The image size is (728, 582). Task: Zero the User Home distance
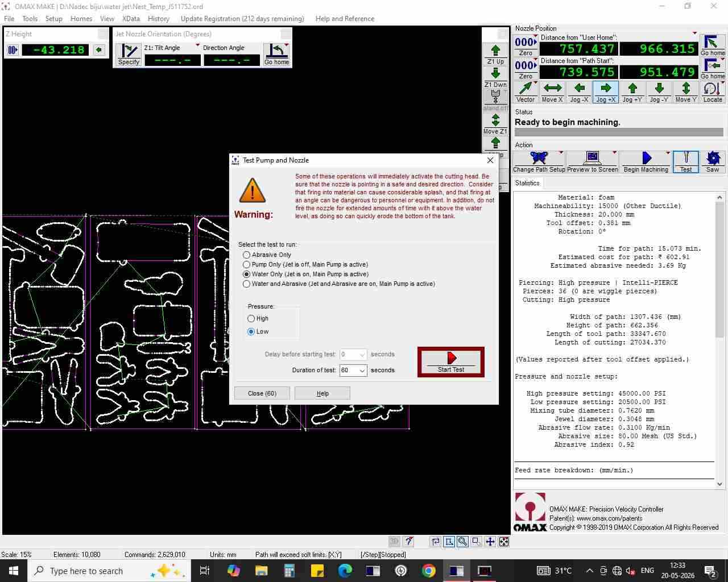(x=526, y=45)
